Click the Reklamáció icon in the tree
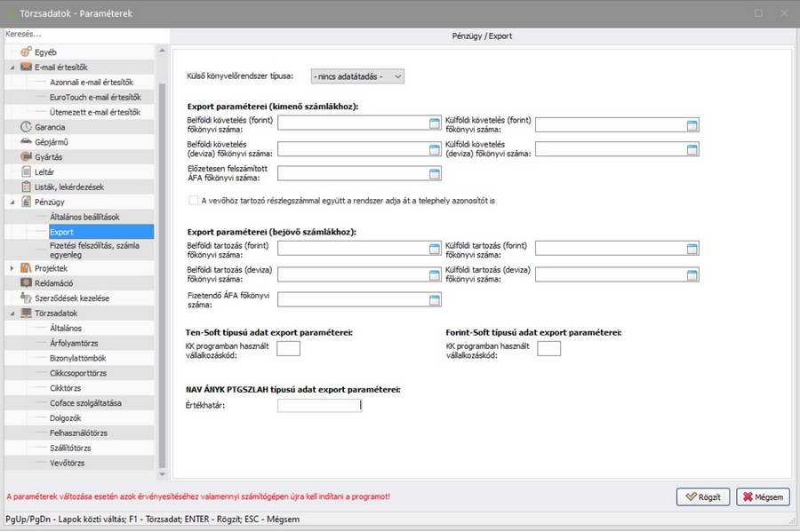Screen dimensions: 800x532 (x=27, y=283)
